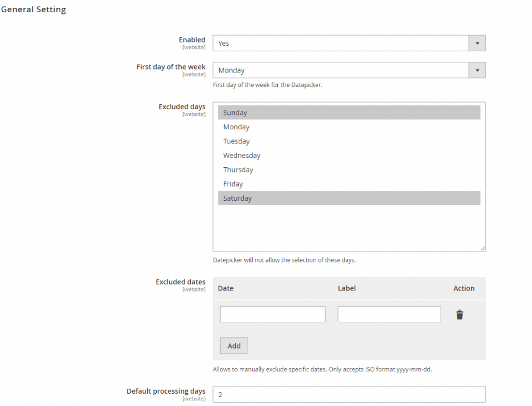Click the Action column header
This screenshot has width=532, height=406.
click(x=464, y=288)
